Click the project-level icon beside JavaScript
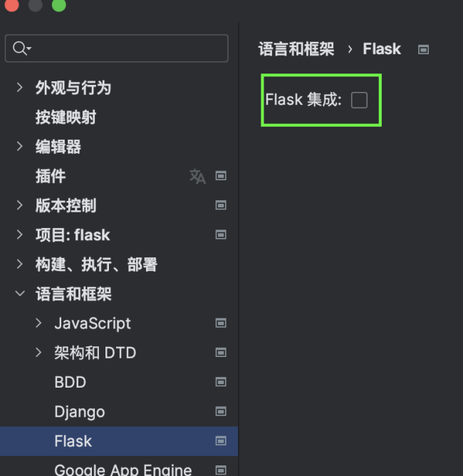Viewport: 463px width, 476px height. click(221, 323)
